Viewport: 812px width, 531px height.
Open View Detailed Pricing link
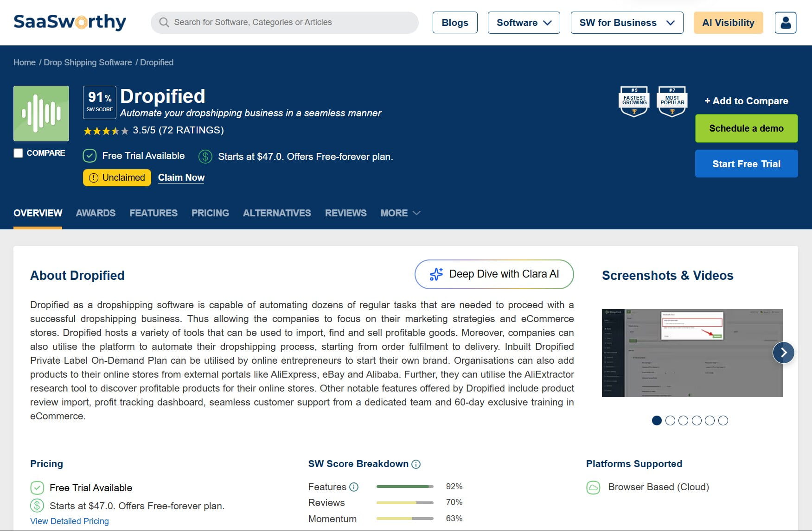[70, 521]
